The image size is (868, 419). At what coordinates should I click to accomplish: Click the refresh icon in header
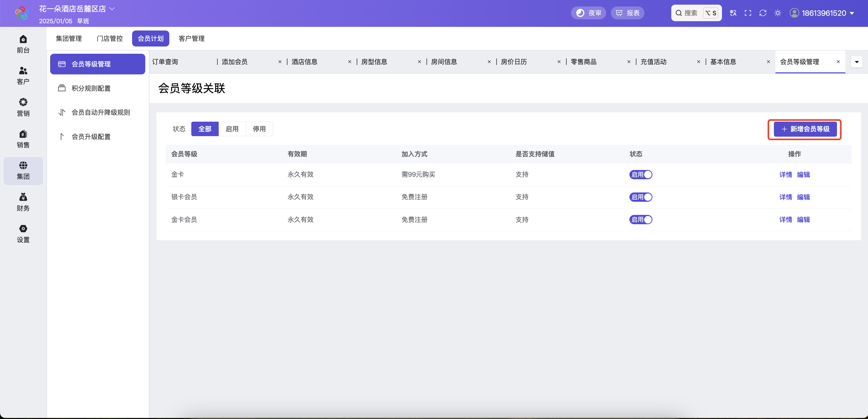pyautogui.click(x=763, y=13)
